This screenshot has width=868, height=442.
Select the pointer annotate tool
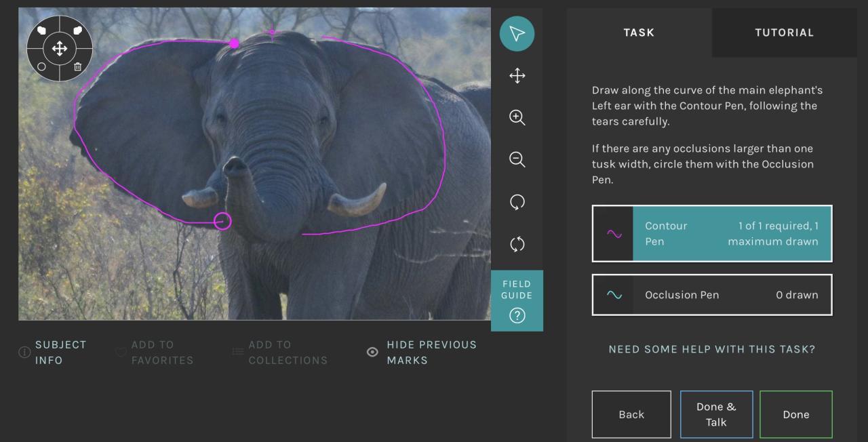pyautogui.click(x=517, y=34)
